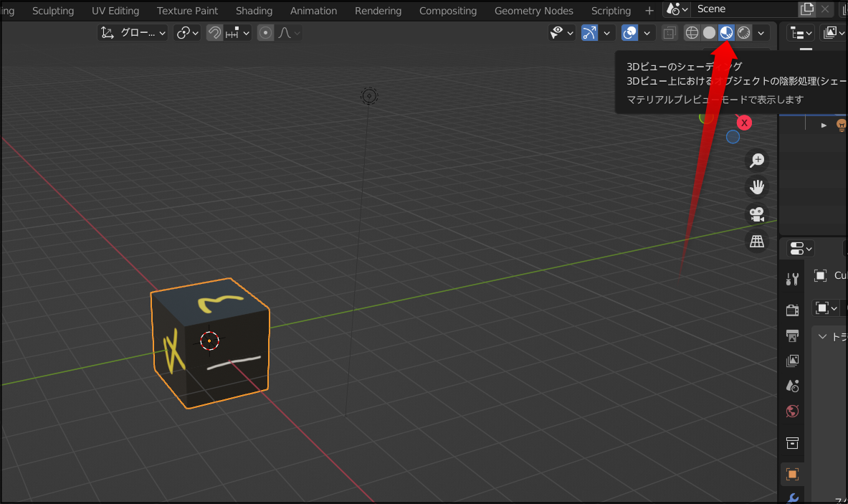Screen dimensions: 848x504
Task: Switch viewport to wireframe shading
Action: [x=692, y=33]
